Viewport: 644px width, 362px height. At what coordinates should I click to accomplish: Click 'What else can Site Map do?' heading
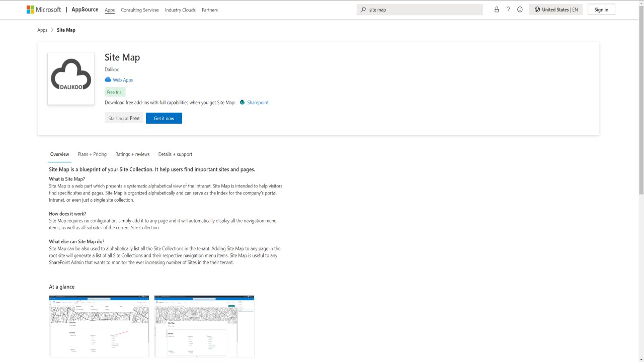pyautogui.click(x=76, y=242)
